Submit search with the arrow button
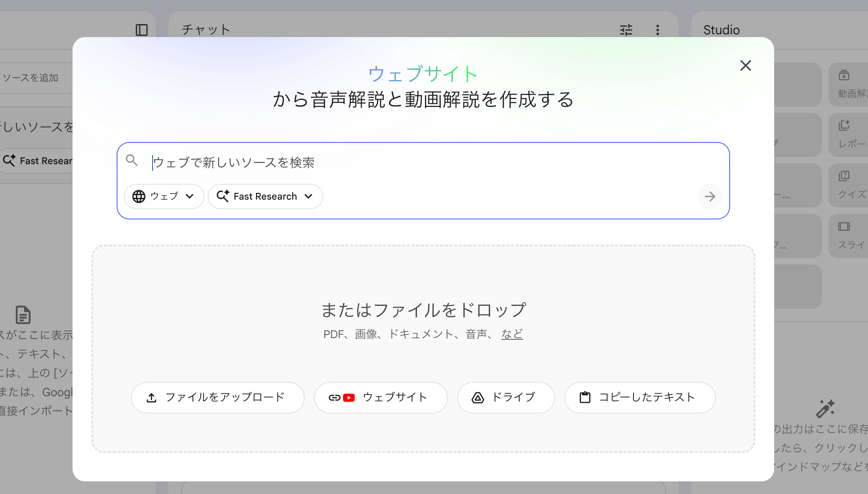Screen dimensions: 868x494 tap(710, 196)
